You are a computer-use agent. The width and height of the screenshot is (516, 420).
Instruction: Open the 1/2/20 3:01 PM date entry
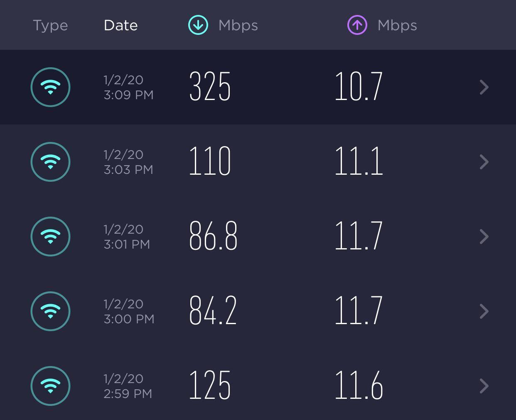coord(127,237)
